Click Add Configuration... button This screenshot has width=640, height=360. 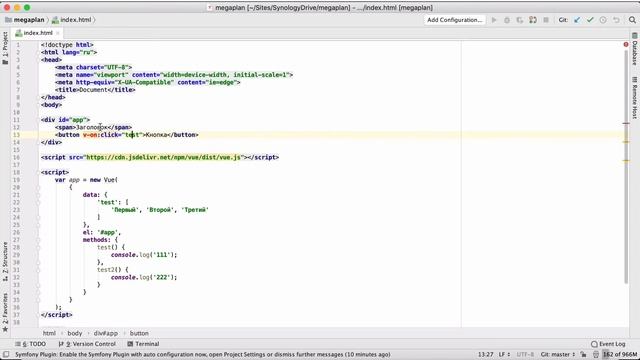(454, 20)
